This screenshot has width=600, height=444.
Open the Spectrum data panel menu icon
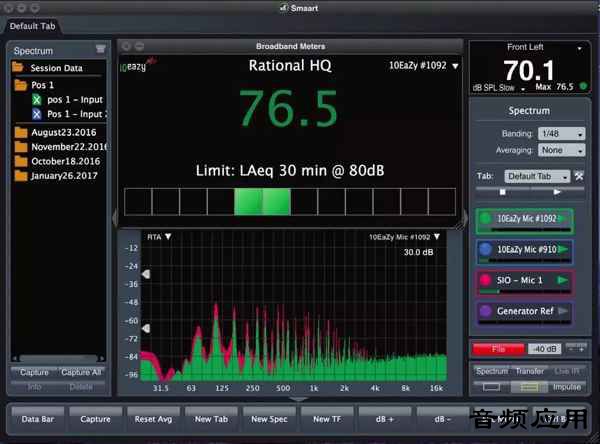[x=101, y=49]
